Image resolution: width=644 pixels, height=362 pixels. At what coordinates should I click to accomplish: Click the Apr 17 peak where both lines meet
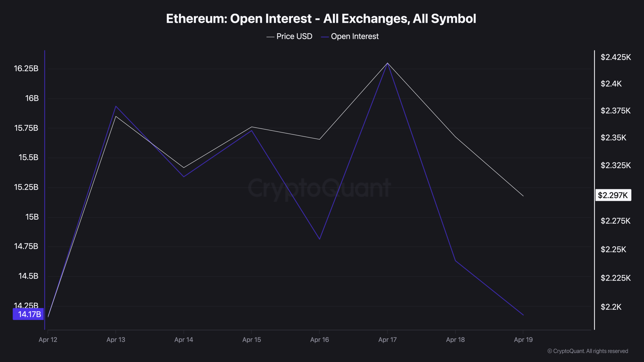tap(387, 63)
